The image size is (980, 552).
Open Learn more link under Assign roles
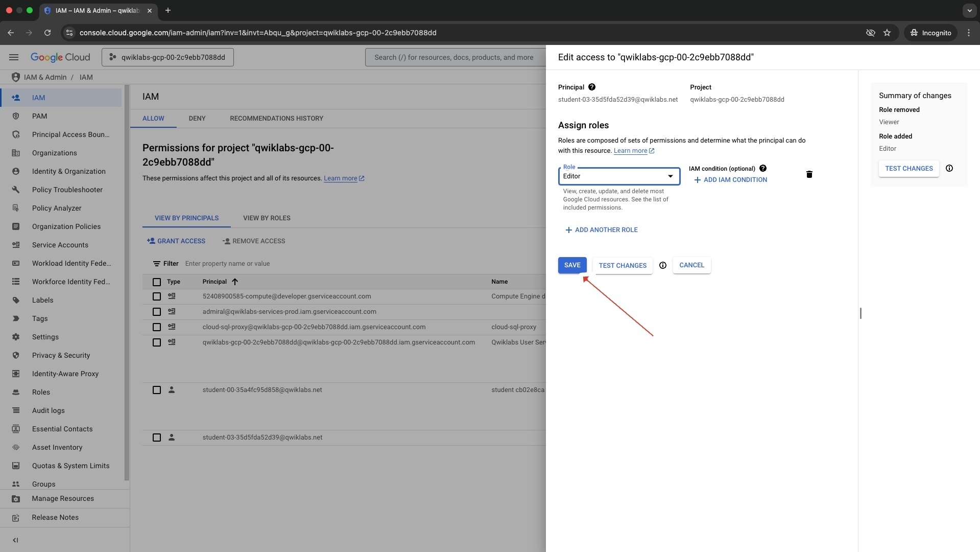634,151
